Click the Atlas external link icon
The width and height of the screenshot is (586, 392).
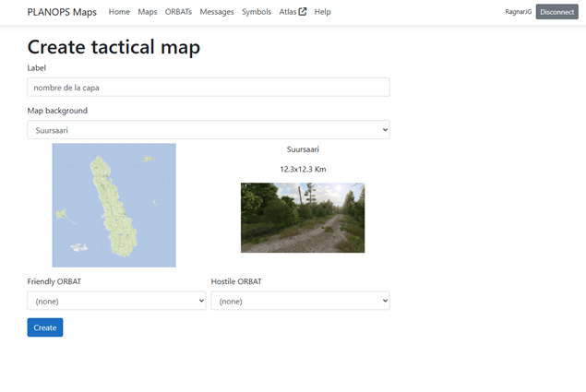coord(303,12)
